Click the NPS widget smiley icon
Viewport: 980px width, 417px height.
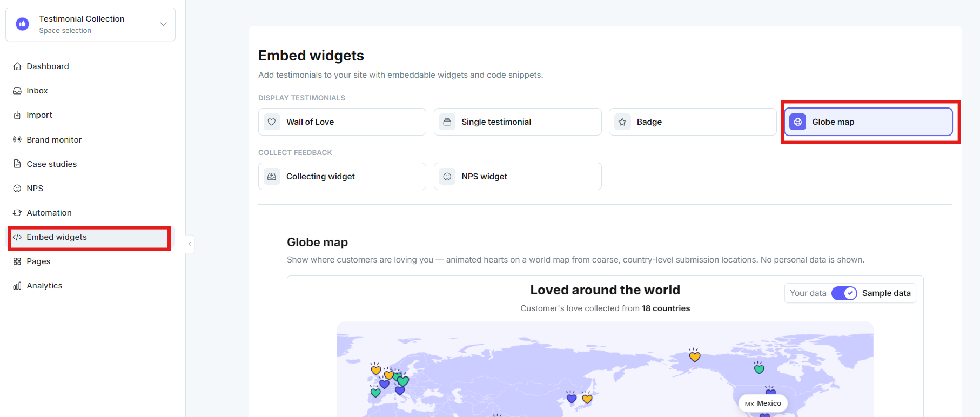pyautogui.click(x=447, y=177)
